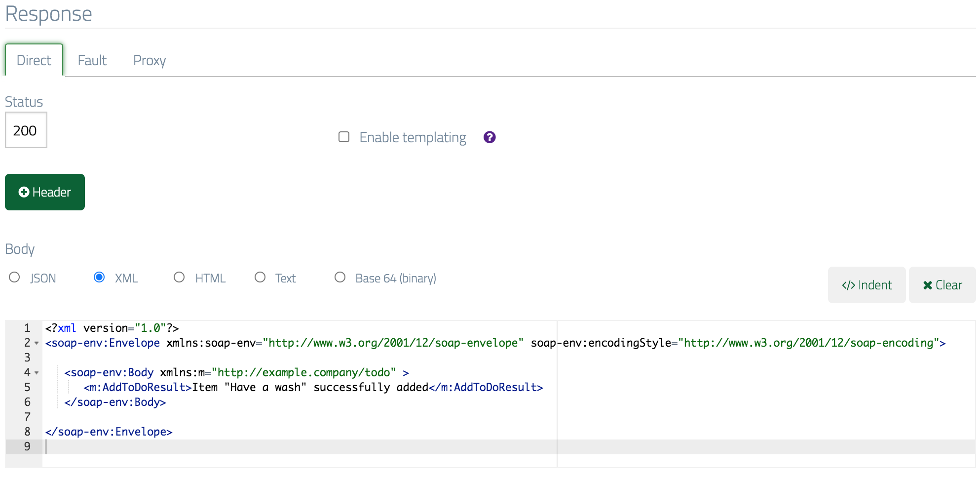Choose the Text body type radio
980x479 pixels.
[260, 277]
